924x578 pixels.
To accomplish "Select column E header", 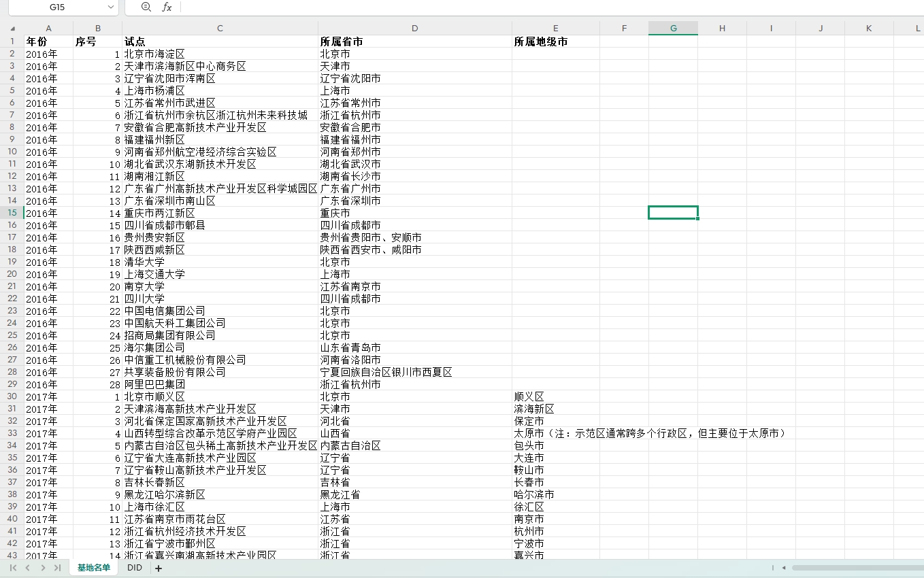I will (x=556, y=28).
